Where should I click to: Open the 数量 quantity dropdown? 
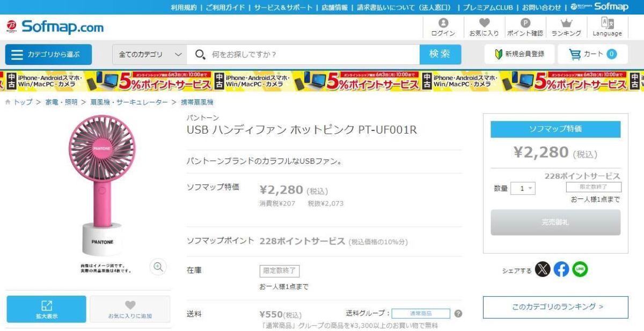click(523, 188)
